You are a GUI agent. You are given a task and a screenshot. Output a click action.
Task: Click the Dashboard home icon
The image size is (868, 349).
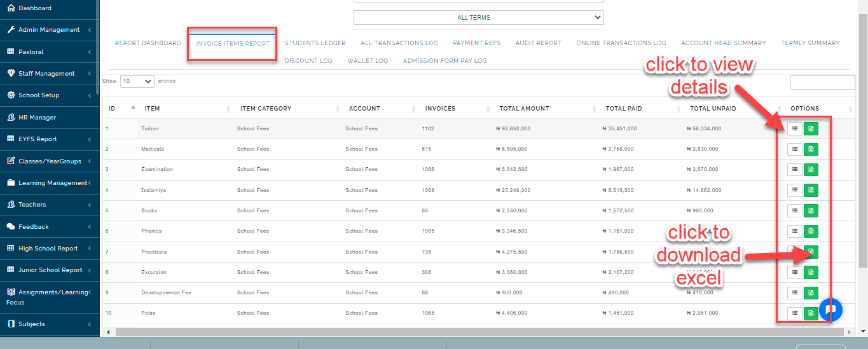click(x=11, y=8)
